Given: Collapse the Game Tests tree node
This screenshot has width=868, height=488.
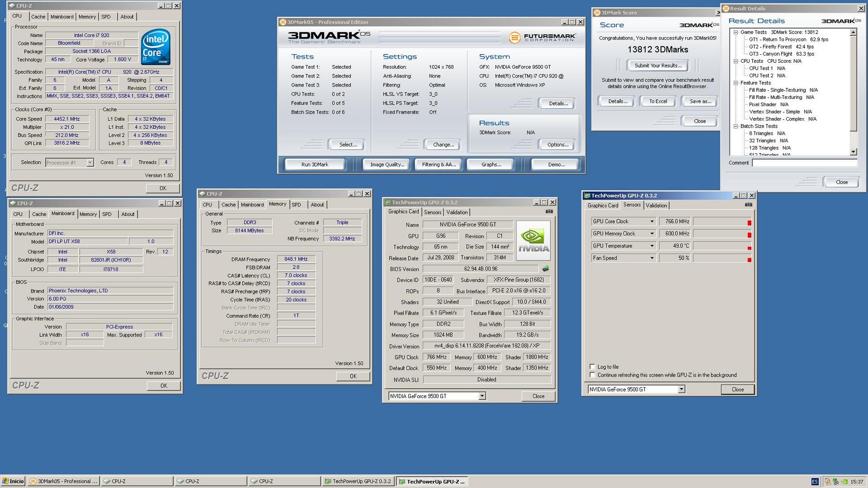Looking at the screenshot, I should [x=736, y=32].
